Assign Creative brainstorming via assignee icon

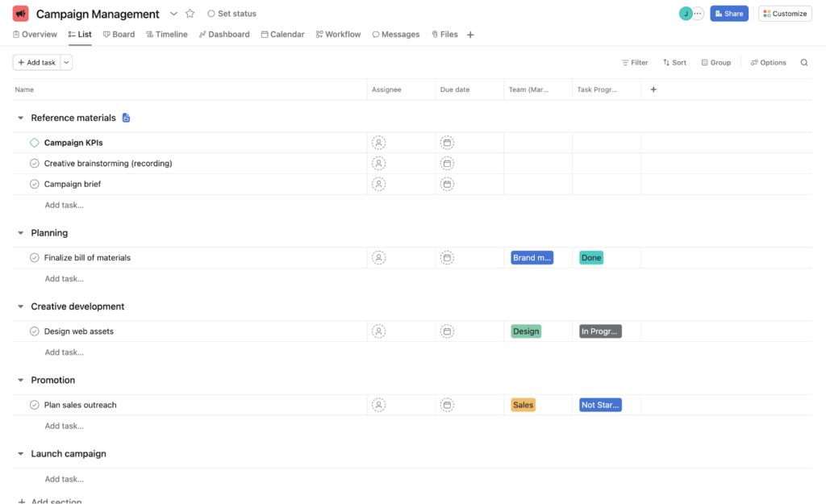[378, 163]
